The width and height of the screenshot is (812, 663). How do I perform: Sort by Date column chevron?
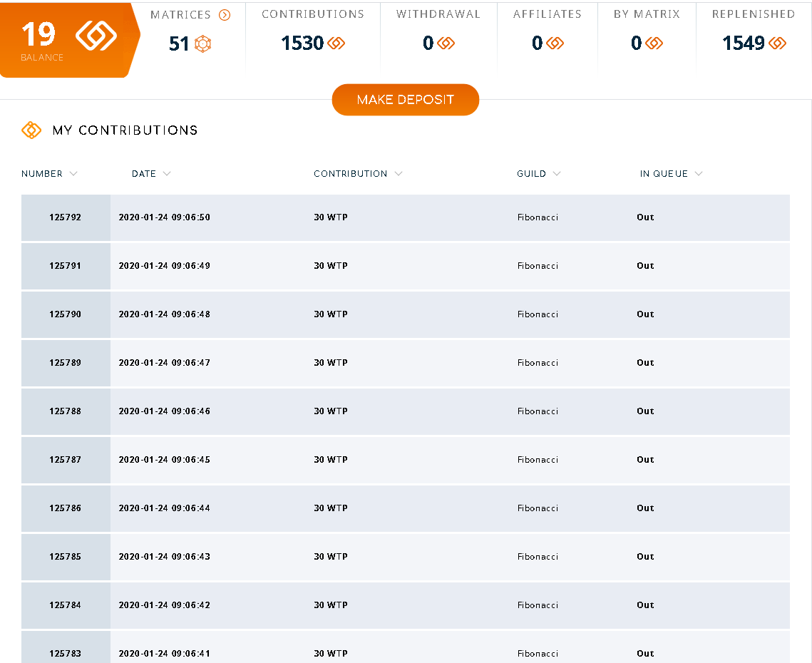pos(166,173)
